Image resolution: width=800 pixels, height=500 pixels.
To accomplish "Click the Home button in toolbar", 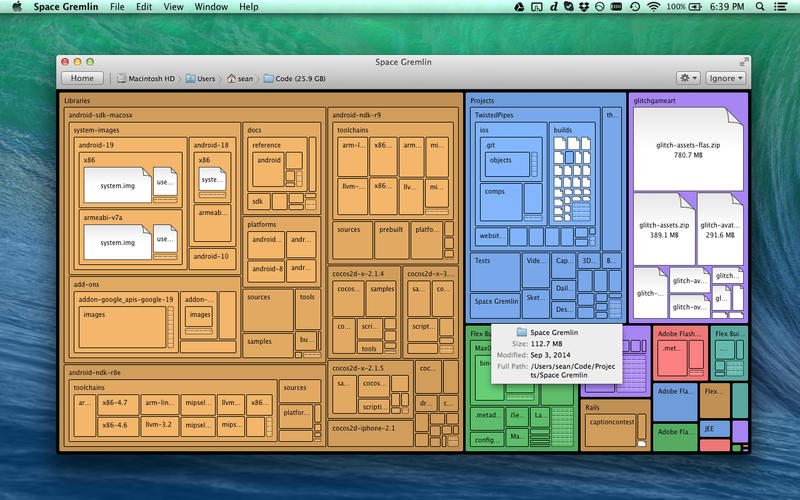I will tap(82, 78).
